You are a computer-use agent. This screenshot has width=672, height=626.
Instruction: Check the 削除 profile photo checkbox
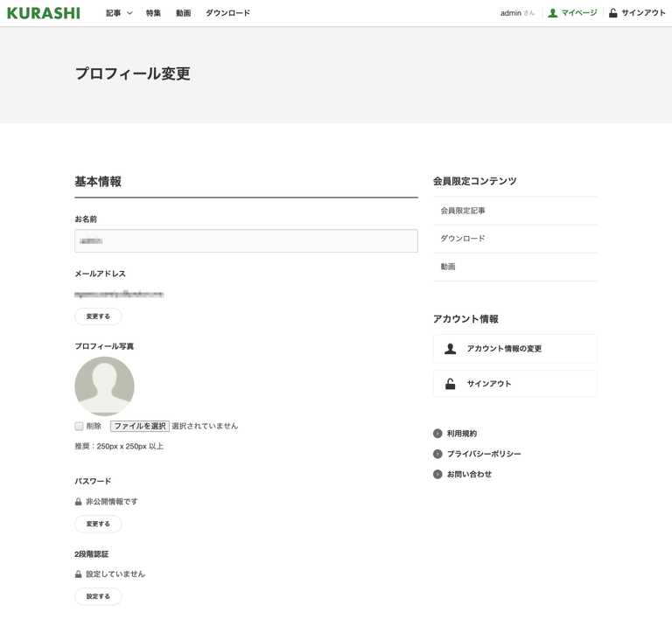tap(79, 427)
